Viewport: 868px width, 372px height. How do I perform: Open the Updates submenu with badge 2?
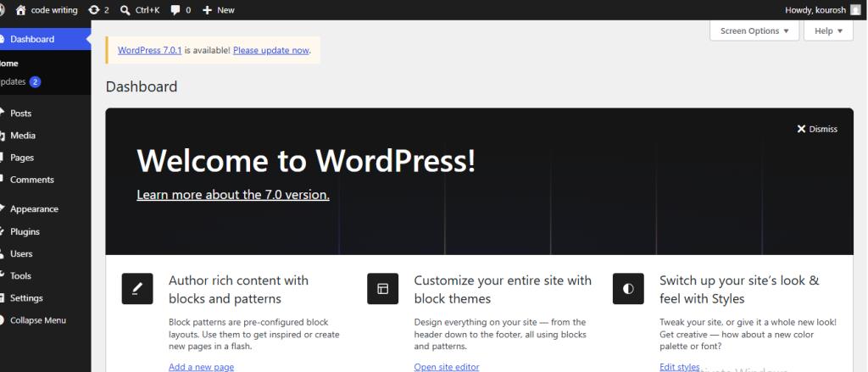(x=46, y=82)
